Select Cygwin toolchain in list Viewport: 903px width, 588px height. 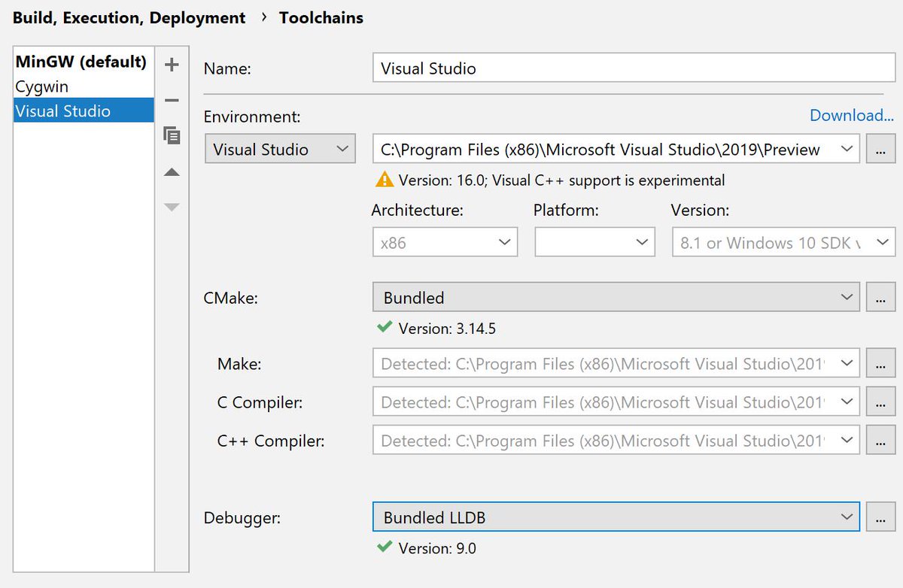(84, 86)
